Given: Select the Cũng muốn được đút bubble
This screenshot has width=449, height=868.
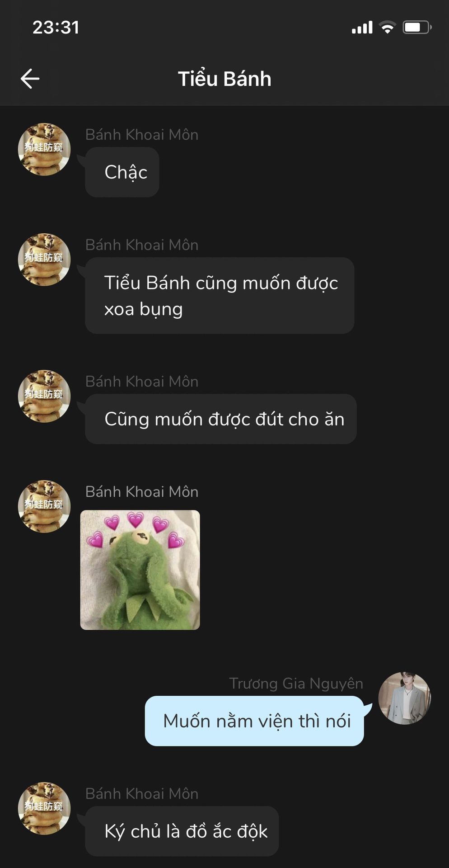Looking at the screenshot, I should 221,419.
